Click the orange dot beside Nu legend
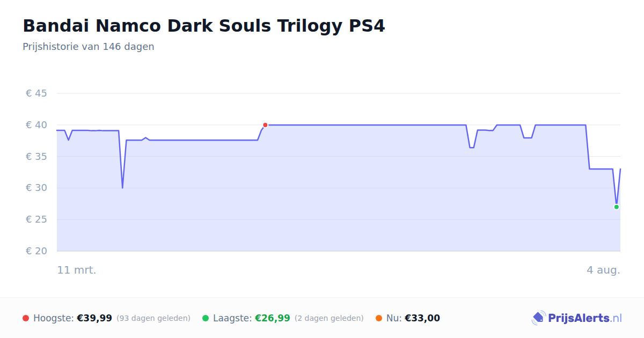644x338 pixels. (x=379, y=318)
